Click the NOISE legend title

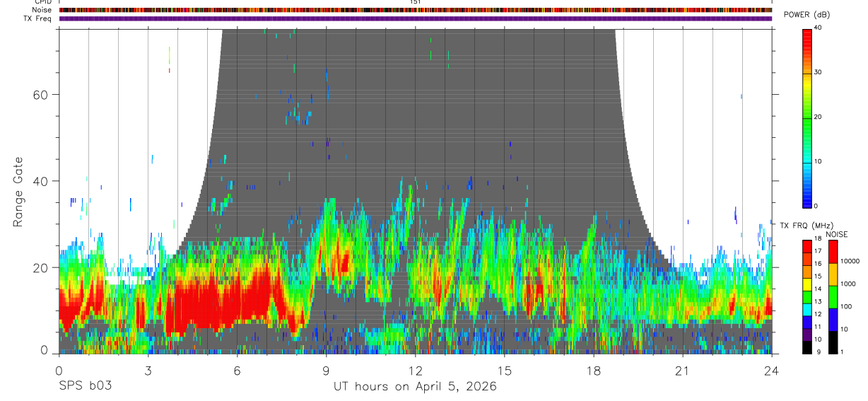click(836, 234)
